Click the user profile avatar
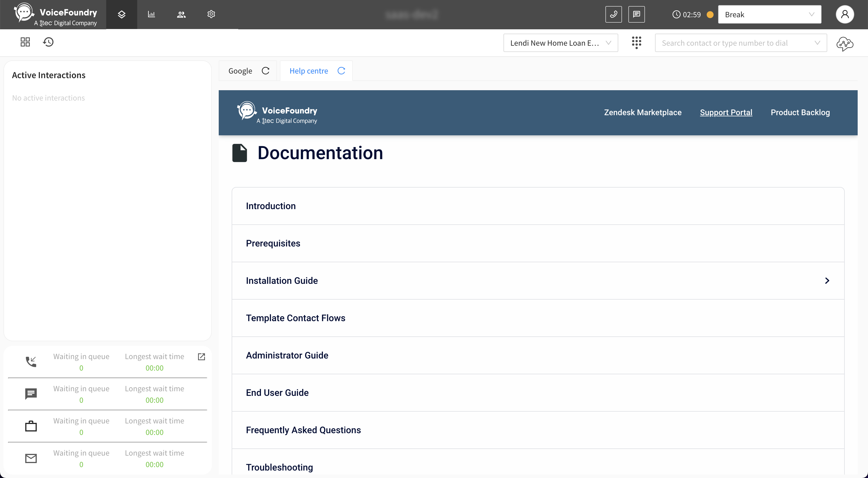Image resolution: width=868 pixels, height=478 pixels. (x=845, y=14)
